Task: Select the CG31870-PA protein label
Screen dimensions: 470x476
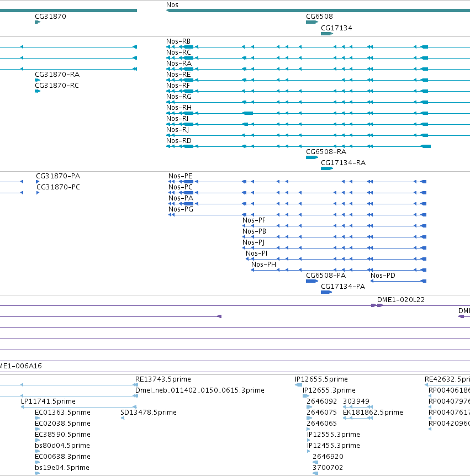Action: [58, 176]
